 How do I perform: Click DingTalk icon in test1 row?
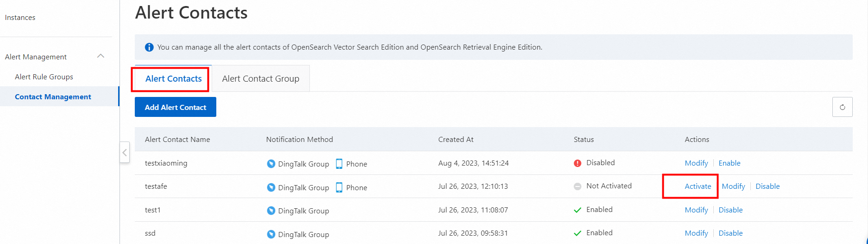click(271, 211)
